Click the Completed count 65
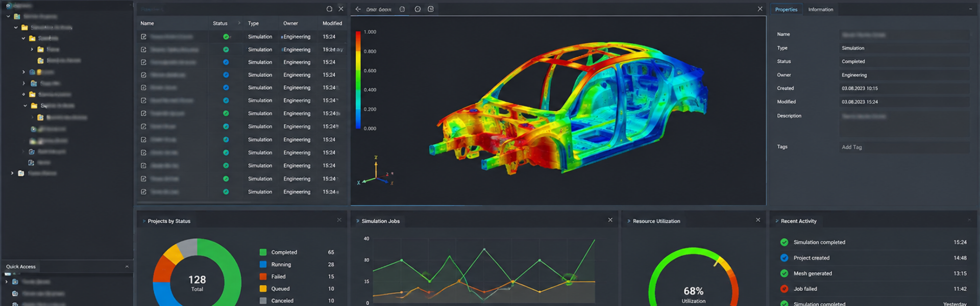Image resolution: width=980 pixels, height=306 pixels. coord(331,252)
